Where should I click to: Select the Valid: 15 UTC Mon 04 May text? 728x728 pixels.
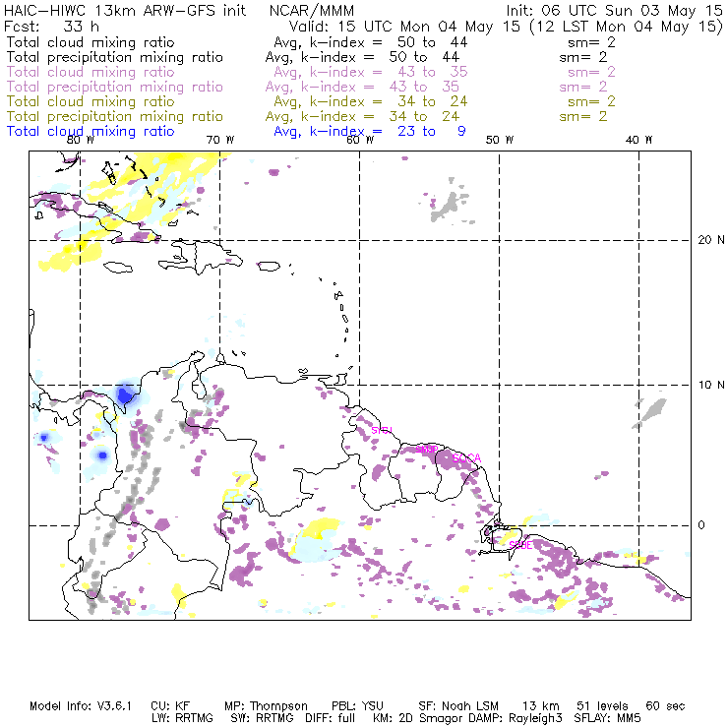click(404, 27)
